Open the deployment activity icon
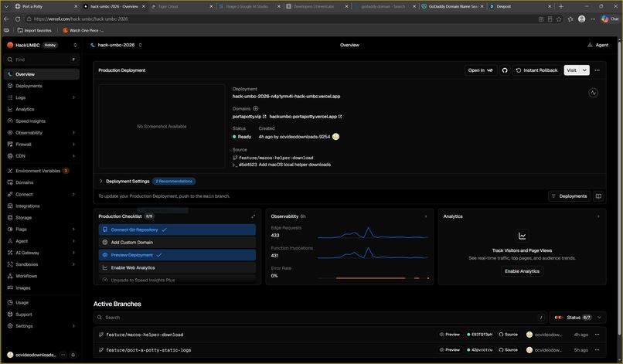Image resolution: width=623 pixels, height=364 pixels. point(593,93)
